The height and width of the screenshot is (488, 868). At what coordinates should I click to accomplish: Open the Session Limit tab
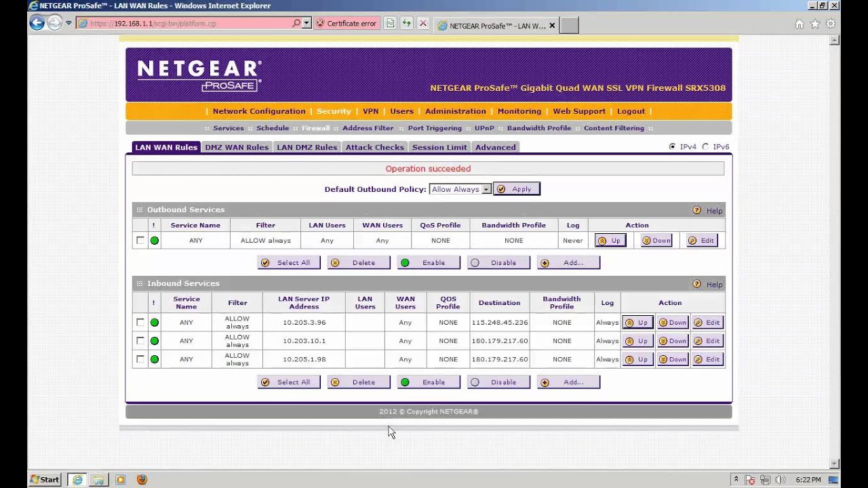[x=439, y=147]
